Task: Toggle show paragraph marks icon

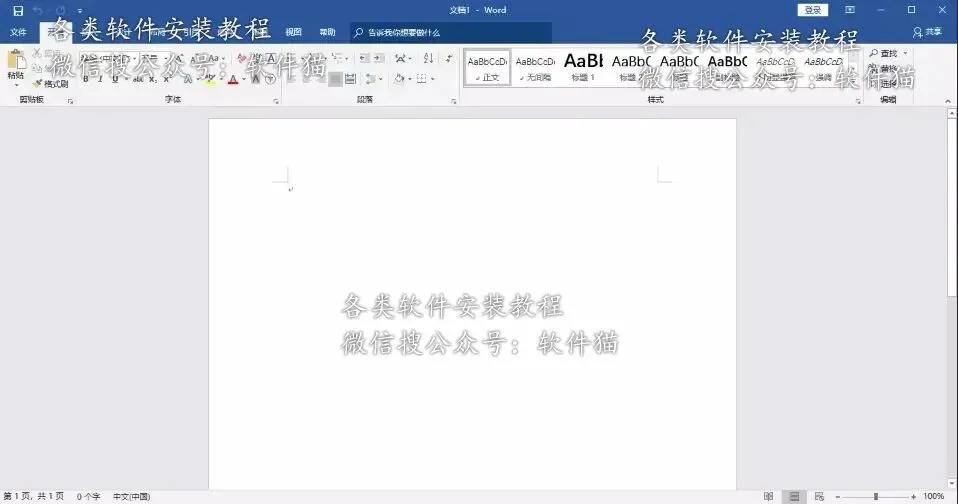Action: tap(449, 59)
